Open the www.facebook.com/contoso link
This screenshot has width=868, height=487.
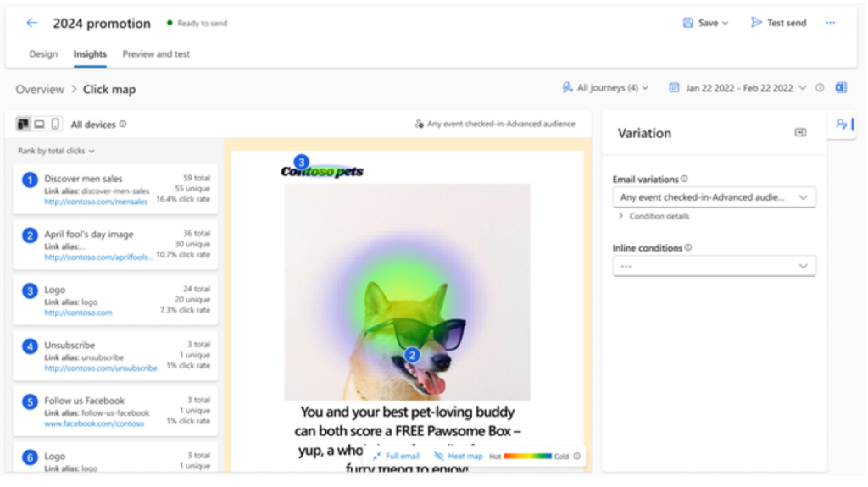pyautogui.click(x=94, y=423)
